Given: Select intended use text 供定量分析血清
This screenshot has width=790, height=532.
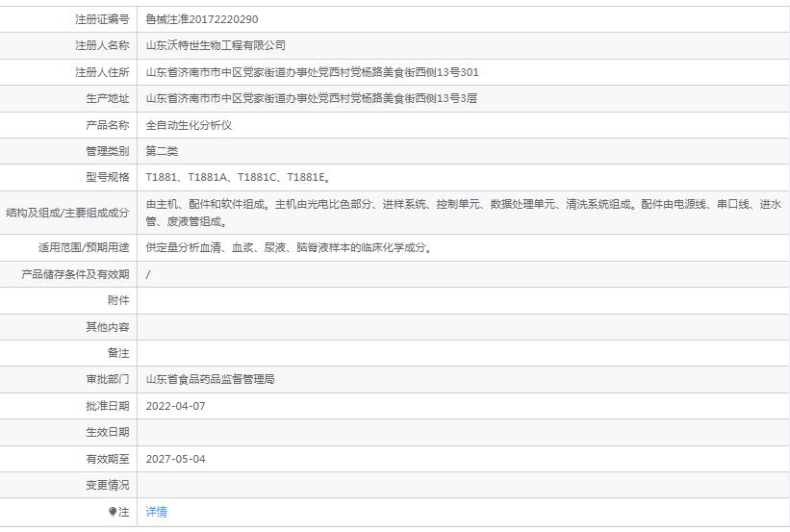Looking at the screenshot, I should [290, 247].
